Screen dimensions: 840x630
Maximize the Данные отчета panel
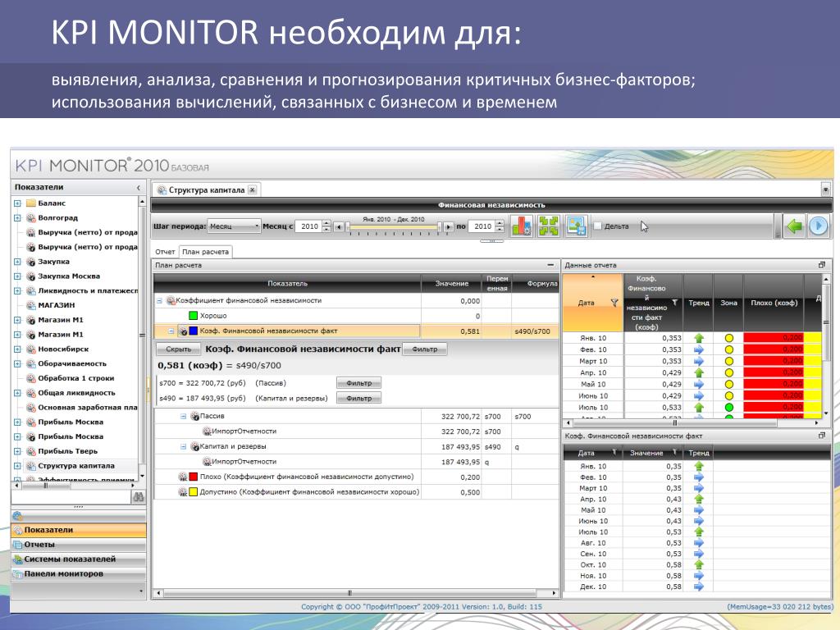(822, 265)
